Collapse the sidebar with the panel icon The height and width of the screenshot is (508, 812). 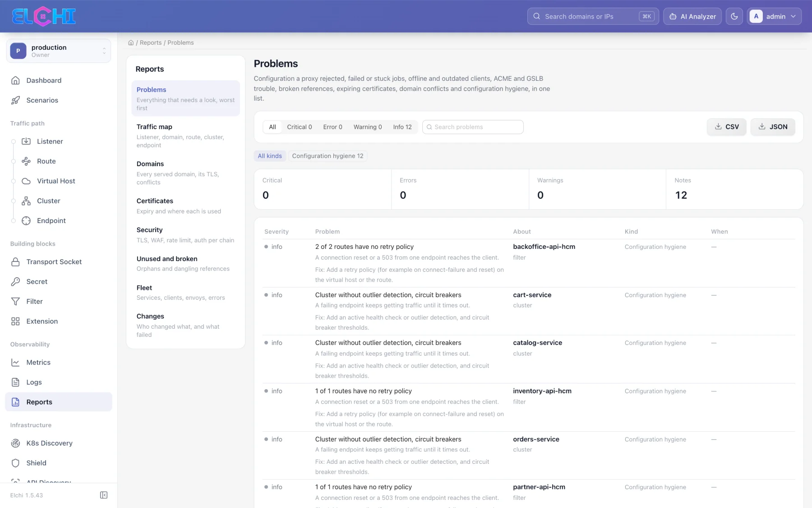coord(104,495)
